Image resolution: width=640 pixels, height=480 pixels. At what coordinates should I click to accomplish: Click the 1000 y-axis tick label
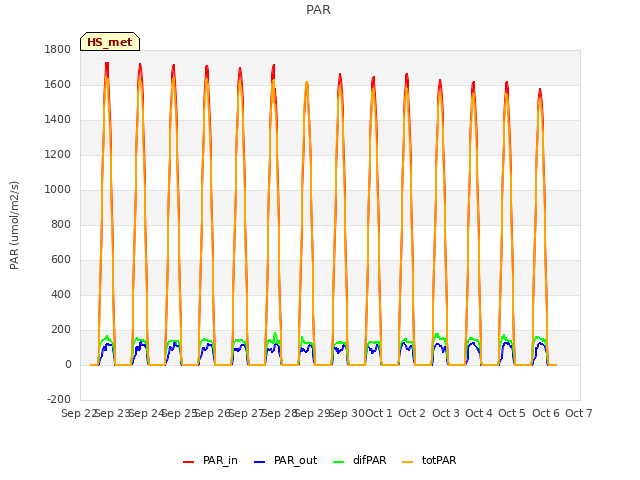(58, 190)
